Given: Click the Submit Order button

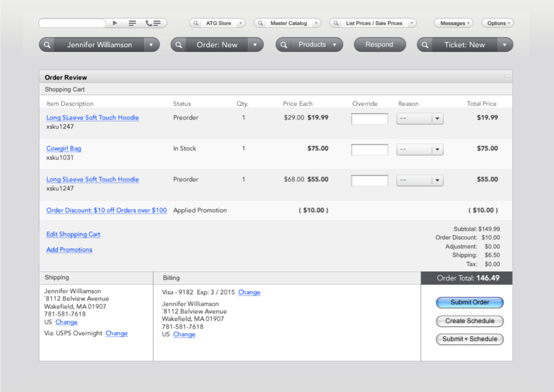Looking at the screenshot, I should coord(470,302).
